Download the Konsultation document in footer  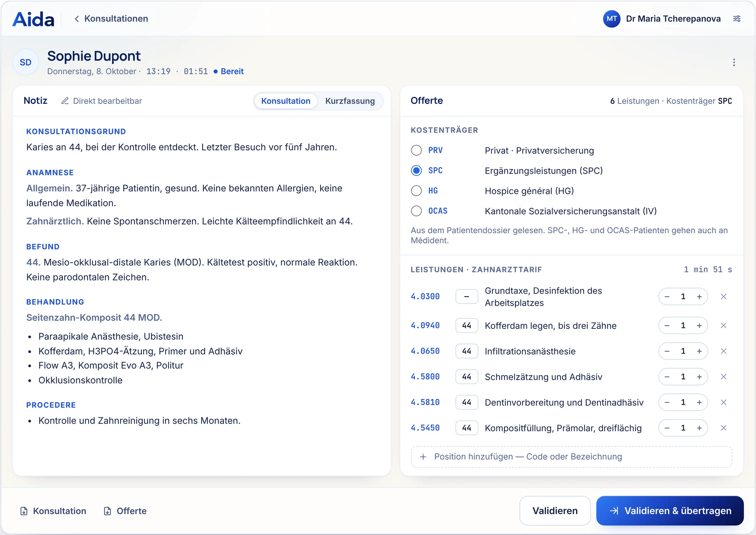(53, 511)
